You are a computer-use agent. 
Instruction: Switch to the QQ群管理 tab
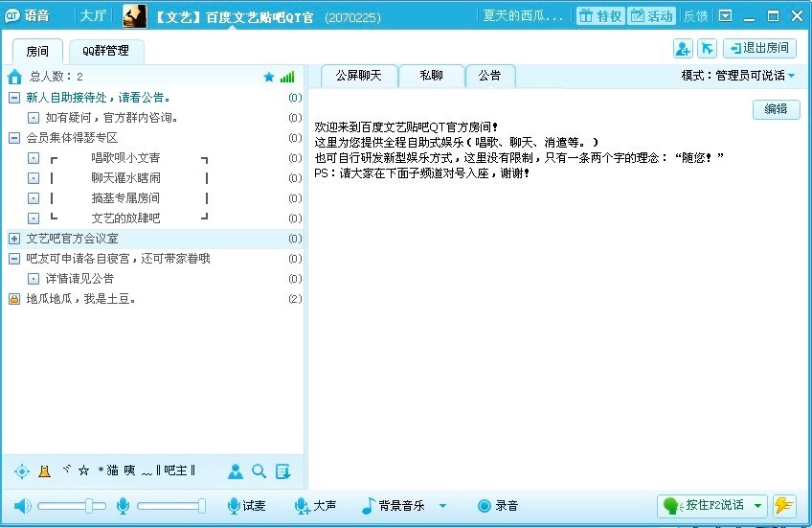106,51
